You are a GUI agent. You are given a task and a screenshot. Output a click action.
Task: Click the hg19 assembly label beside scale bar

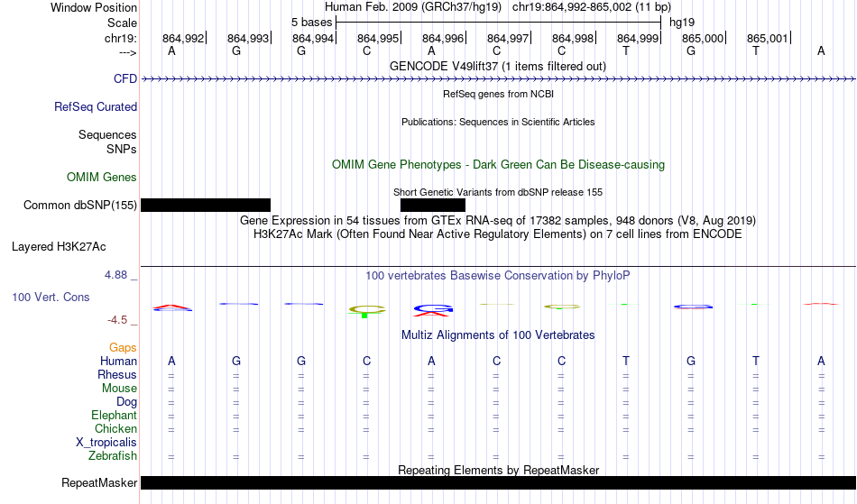[682, 23]
